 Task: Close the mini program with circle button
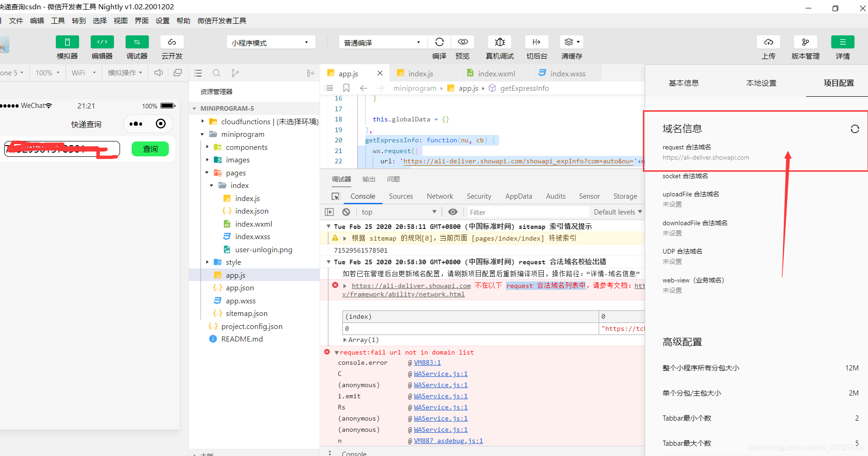160,124
